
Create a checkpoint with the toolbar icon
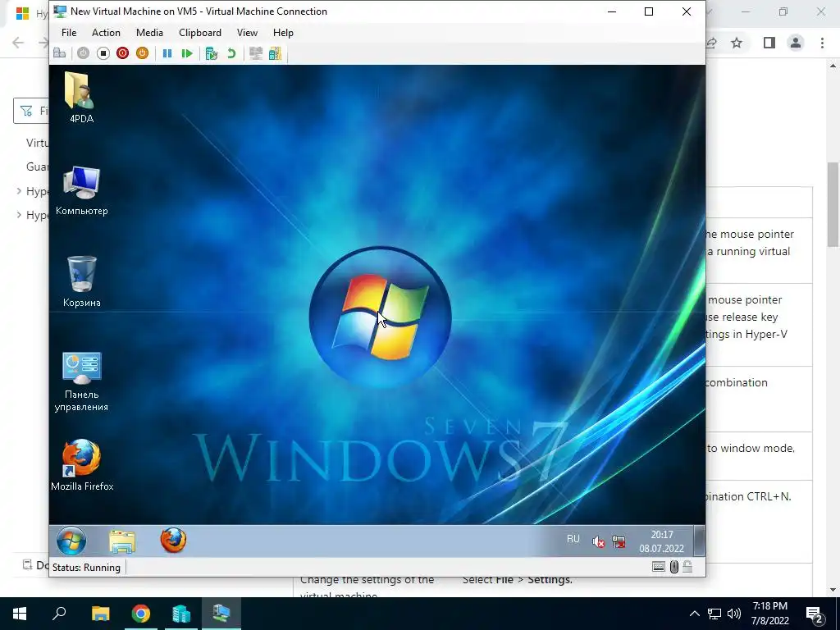tap(212, 53)
